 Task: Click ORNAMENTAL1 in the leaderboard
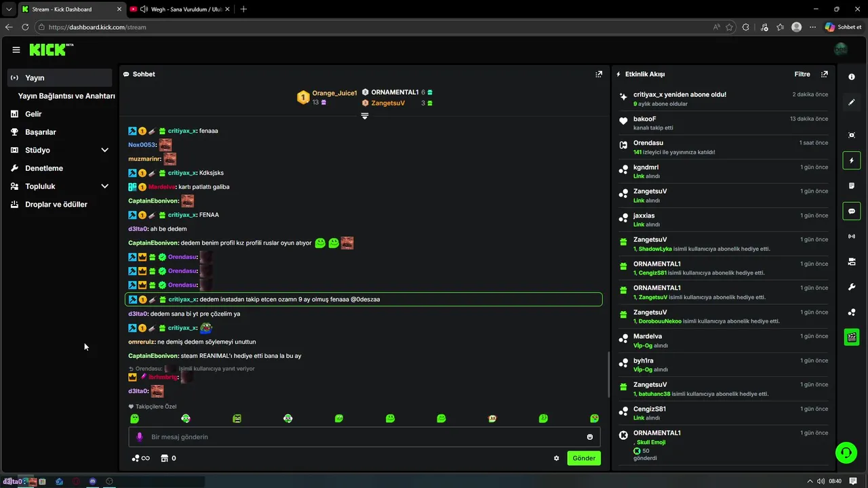[395, 92]
